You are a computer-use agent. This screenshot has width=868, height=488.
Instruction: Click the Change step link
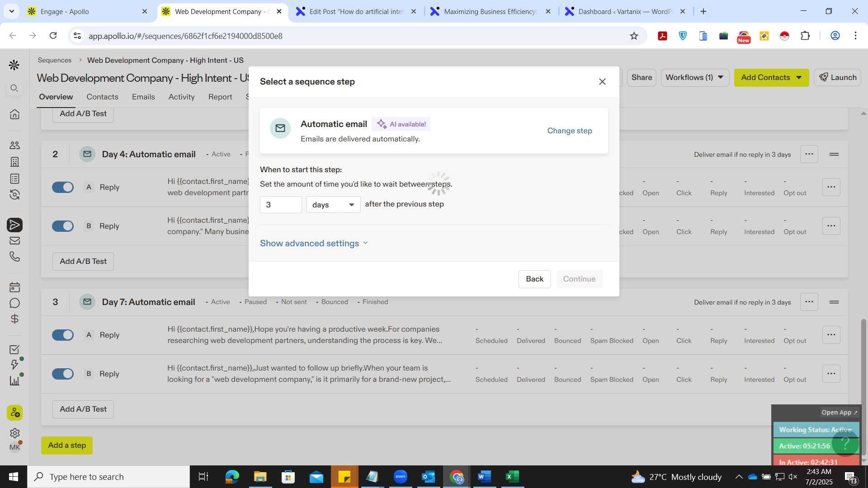click(570, 131)
